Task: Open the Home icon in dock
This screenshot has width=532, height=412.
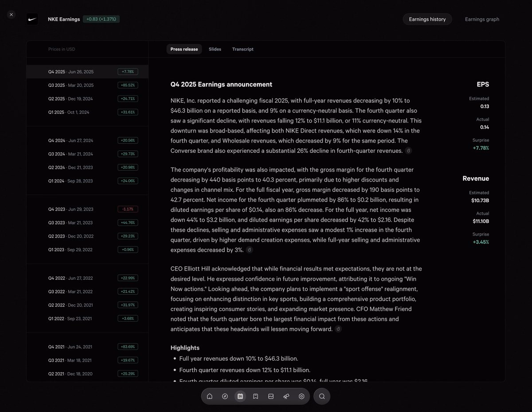Action: 210,396
